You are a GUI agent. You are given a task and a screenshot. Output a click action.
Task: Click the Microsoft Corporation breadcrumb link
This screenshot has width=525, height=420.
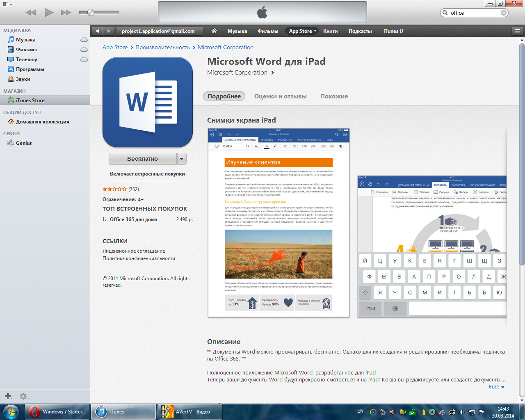pos(226,48)
